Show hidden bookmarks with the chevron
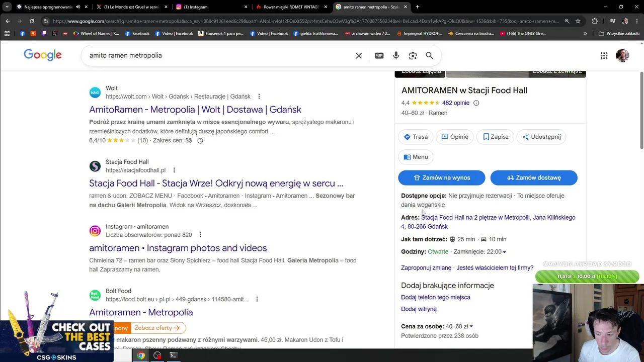Image resolution: width=644 pixels, height=362 pixels. (585, 34)
